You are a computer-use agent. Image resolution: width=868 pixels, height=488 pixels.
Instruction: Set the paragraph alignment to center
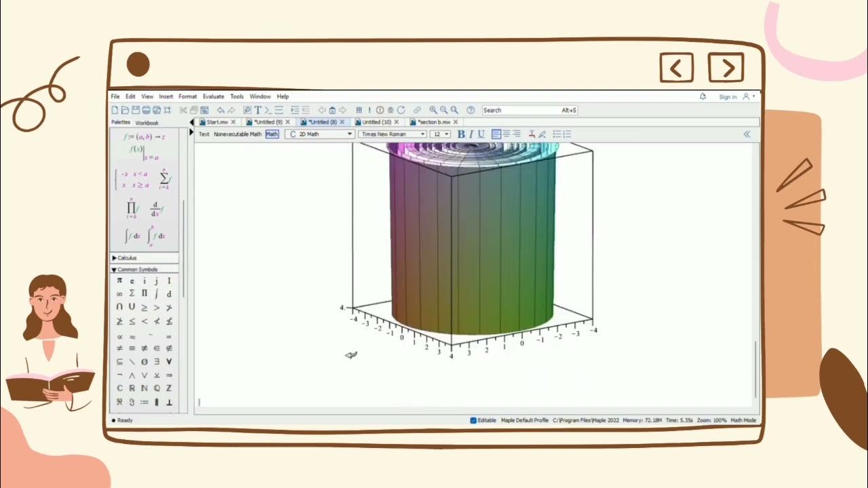coord(507,134)
